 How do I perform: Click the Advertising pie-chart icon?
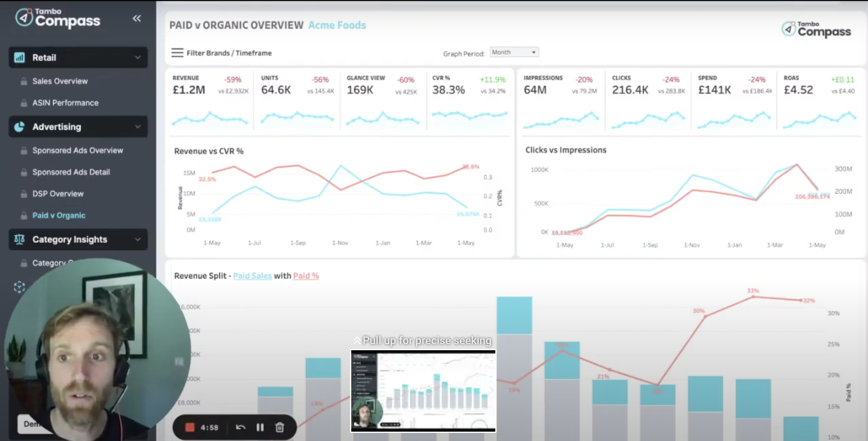click(x=20, y=127)
